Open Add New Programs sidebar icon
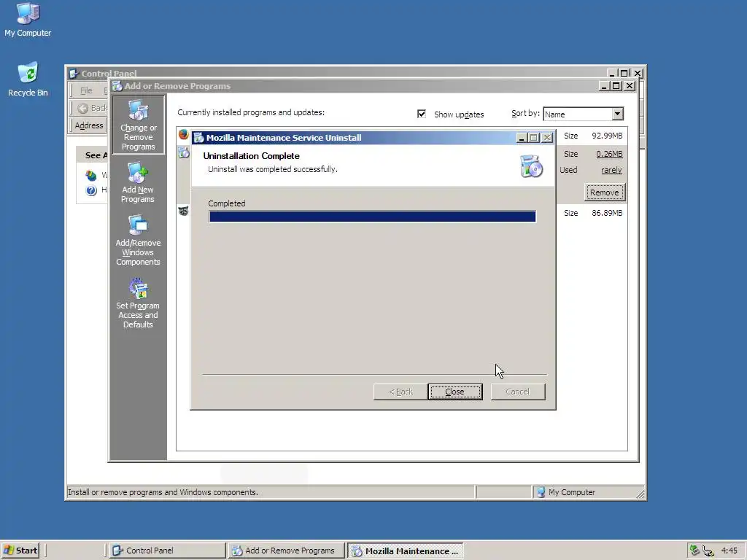This screenshot has height=560, width=747. click(138, 183)
